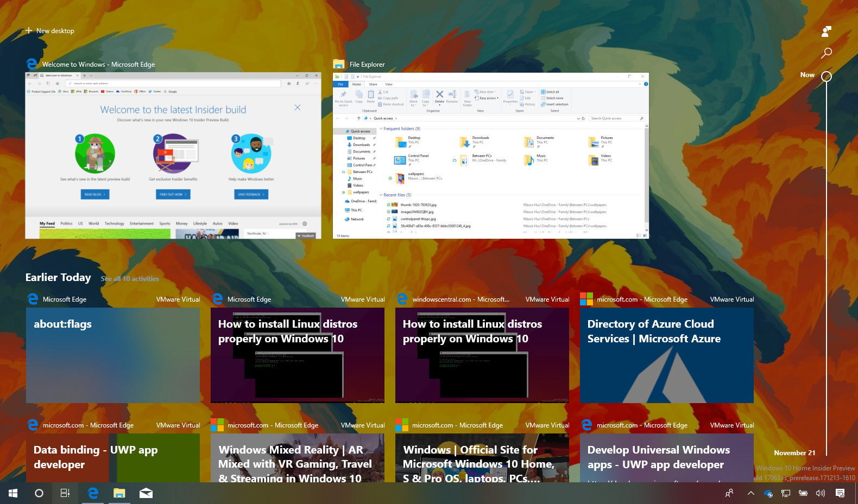This screenshot has height=504, width=858.
Task: Open Develop Universal Windows apps card
Action: pos(667,458)
